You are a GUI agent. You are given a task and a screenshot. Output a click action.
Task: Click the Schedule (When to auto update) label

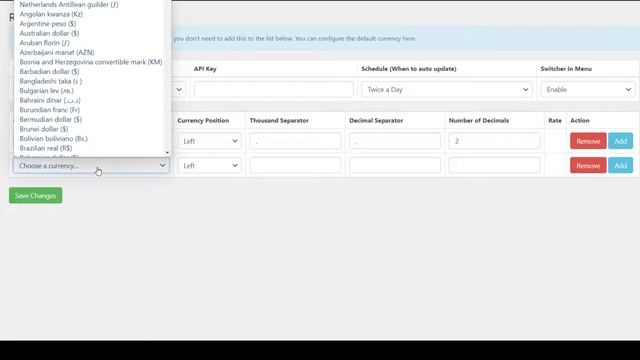(409, 69)
